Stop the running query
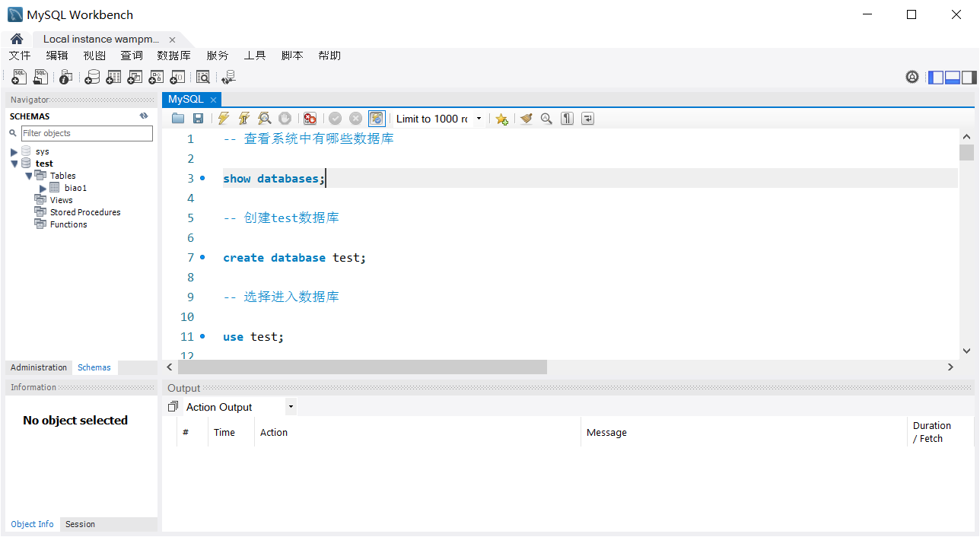 [285, 119]
